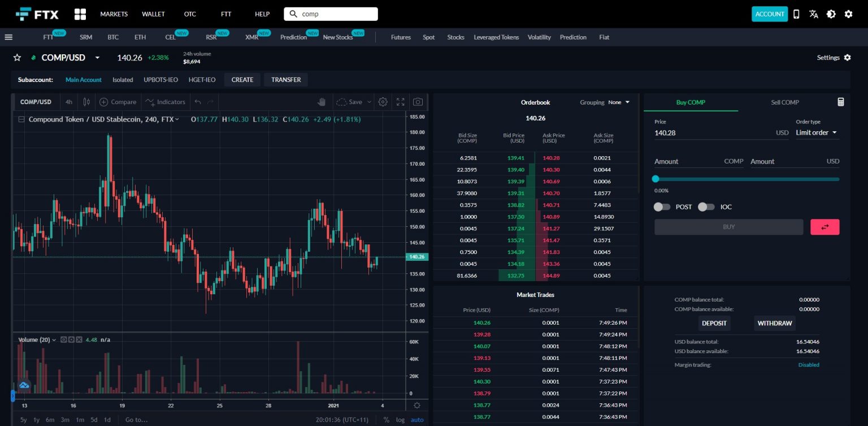Open the Indicators panel on the chart
868x426 pixels.
click(x=166, y=102)
